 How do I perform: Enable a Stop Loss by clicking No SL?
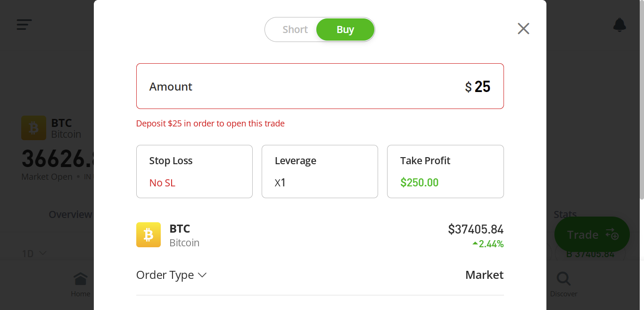pos(162,183)
